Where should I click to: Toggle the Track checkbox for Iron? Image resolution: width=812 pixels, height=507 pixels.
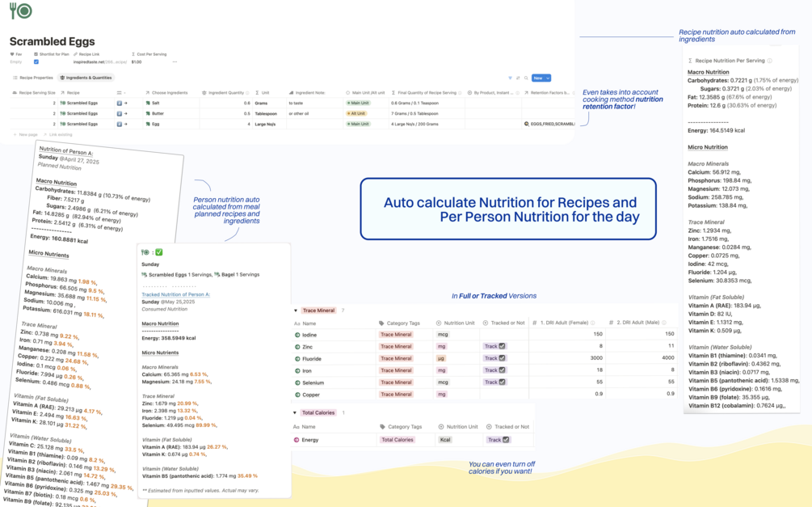[x=503, y=370]
